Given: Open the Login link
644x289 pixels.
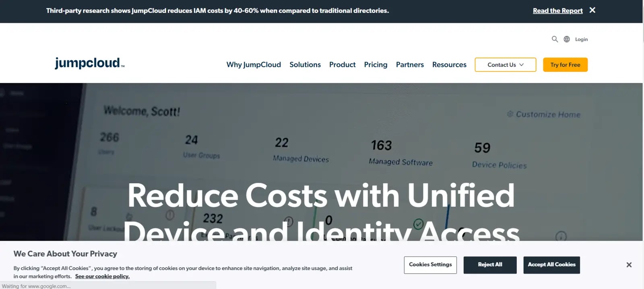Looking at the screenshot, I should tap(581, 39).
